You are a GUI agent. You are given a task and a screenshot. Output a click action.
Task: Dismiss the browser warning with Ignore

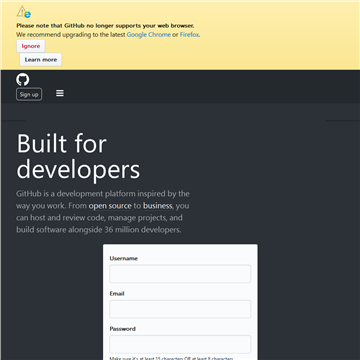[31, 46]
